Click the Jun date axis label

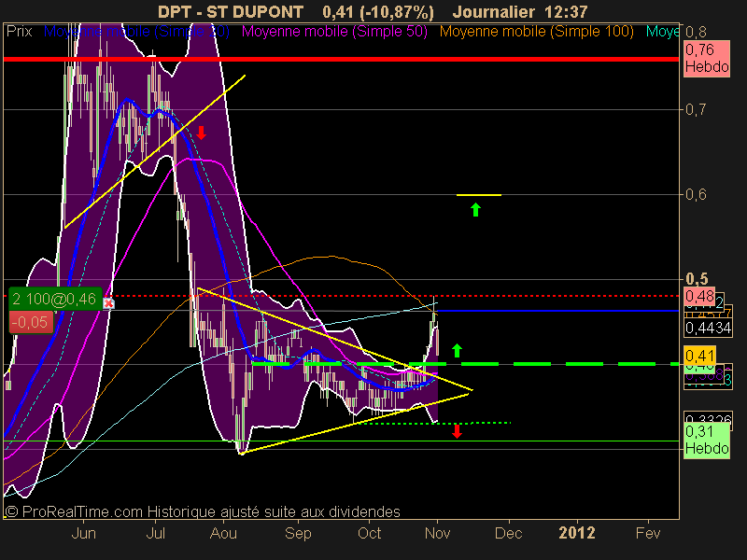tap(84, 533)
